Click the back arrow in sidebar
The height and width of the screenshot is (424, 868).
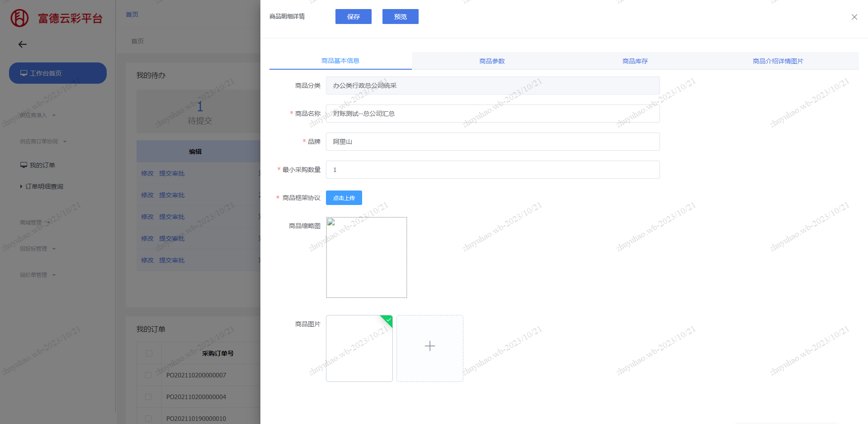click(23, 44)
